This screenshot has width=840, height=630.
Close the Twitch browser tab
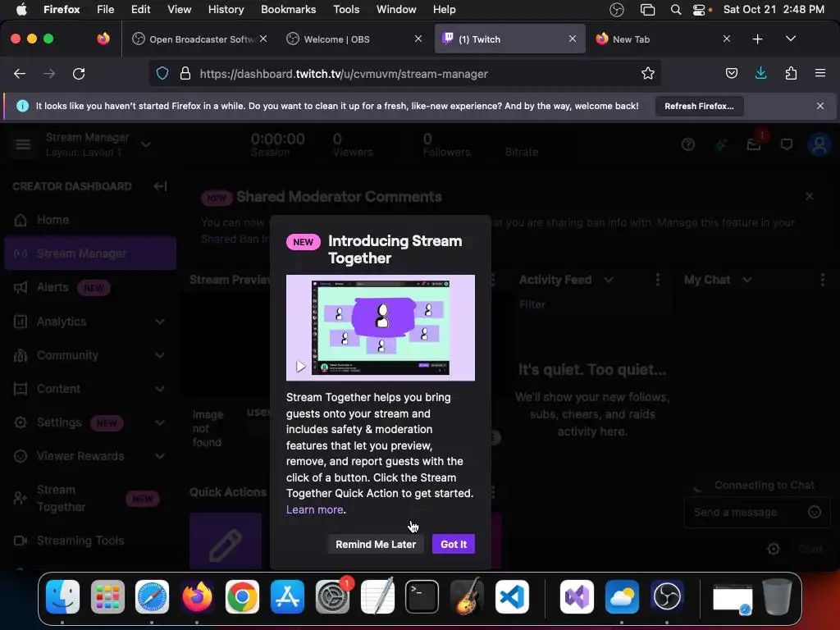(572, 39)
